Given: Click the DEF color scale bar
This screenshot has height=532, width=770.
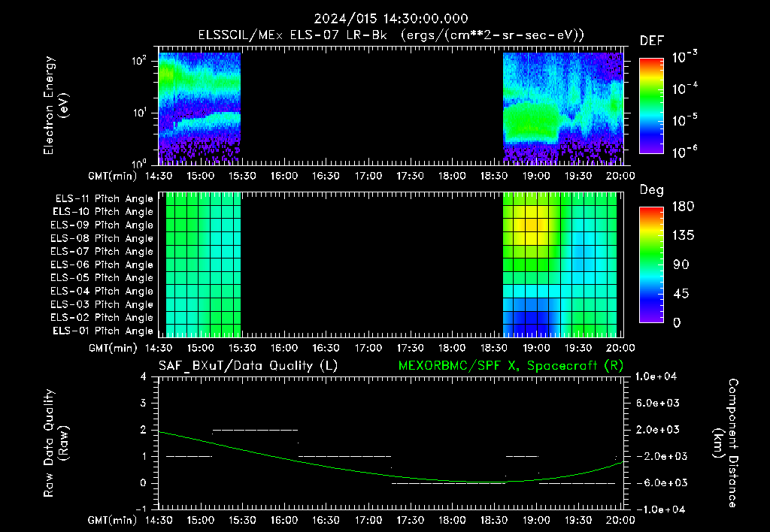Looking at the screenshot, I should [651, 106].
